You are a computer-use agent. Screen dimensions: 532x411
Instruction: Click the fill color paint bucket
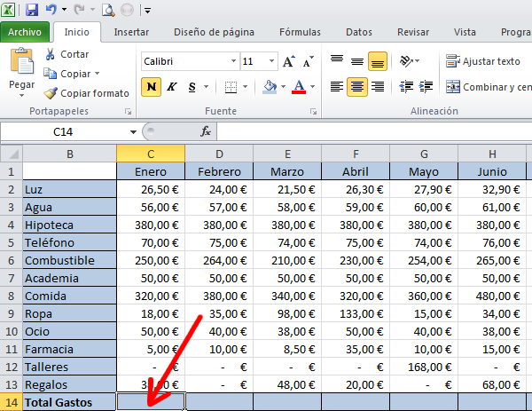click(270, 87)
